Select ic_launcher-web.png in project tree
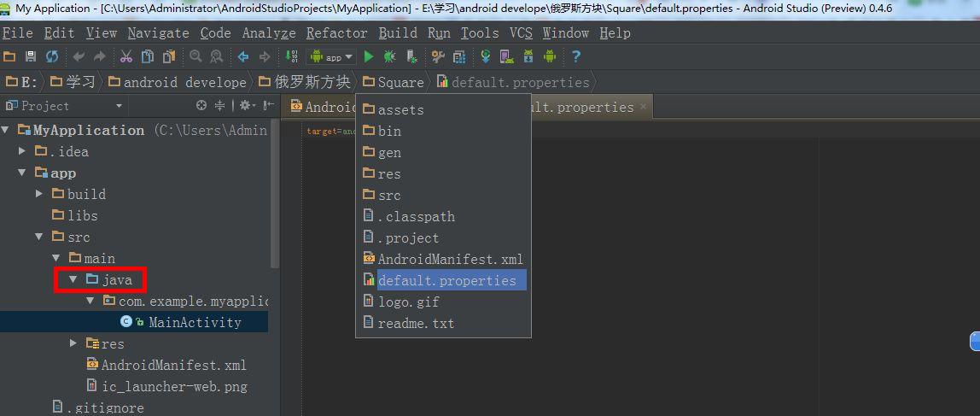Image resolution: width=980 pixels, height=416 pixels. (166, 387)
